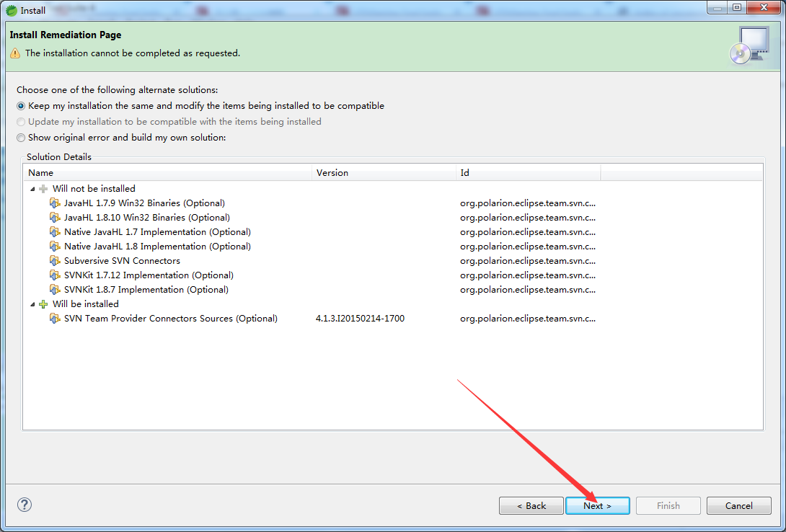
Task: Collapse the Will be installed tree node
Action: (x=32, y=303)
